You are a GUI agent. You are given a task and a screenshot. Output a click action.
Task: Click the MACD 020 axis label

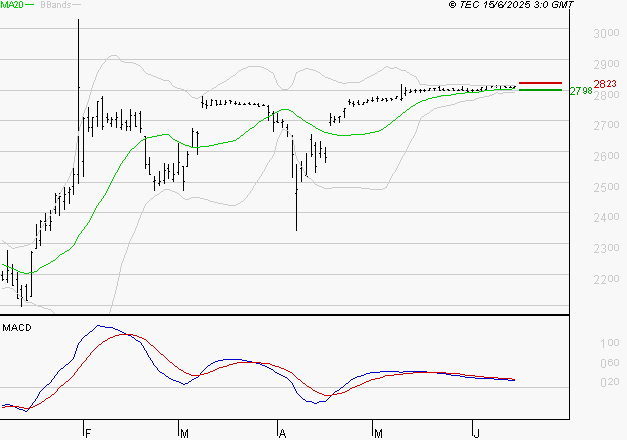[610, 382]
